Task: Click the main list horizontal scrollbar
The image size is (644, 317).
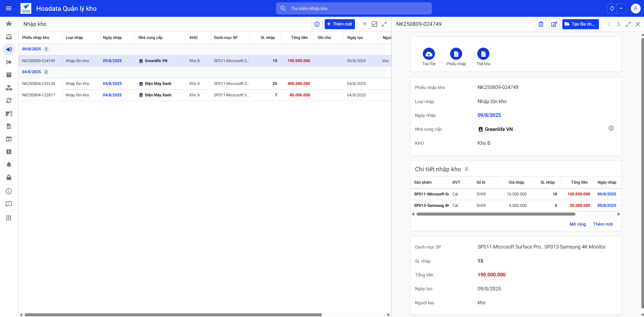Action: tap(173, 315)
